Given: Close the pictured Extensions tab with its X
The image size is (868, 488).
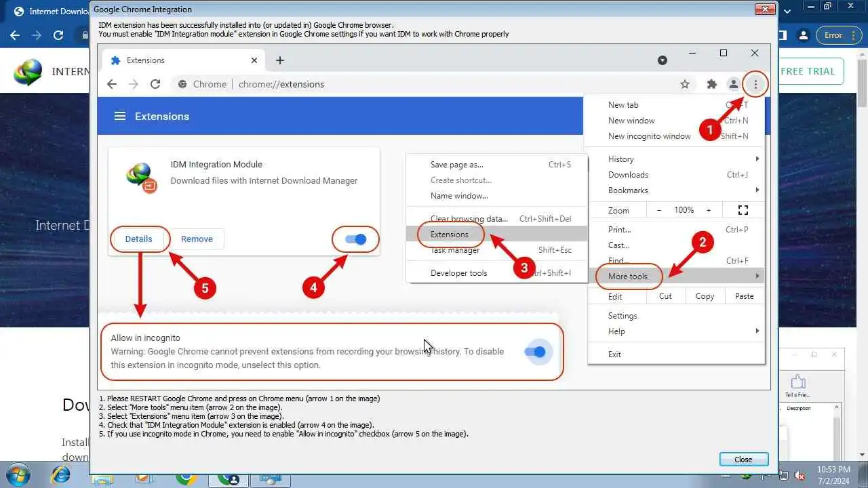Looking at the screenshot, I should [x=254, y=60].
